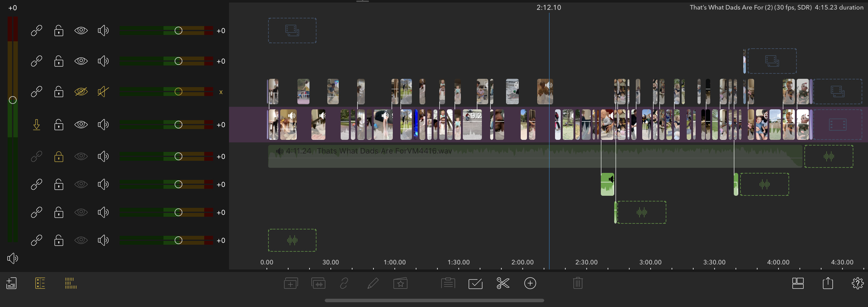The image size is (868, 307).
Task: Unmute the third track's yellow crossed speaker
Action: [x=103, y=92]
